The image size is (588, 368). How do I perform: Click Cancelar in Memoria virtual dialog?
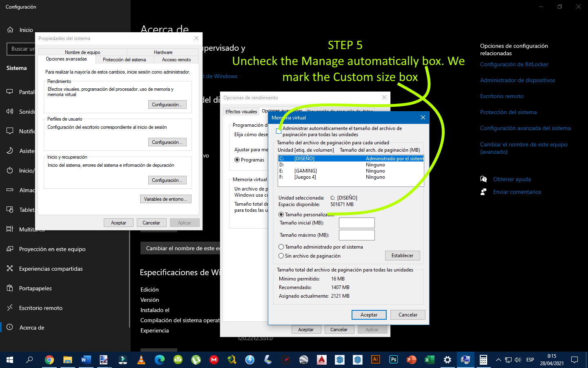pos(408,315)
